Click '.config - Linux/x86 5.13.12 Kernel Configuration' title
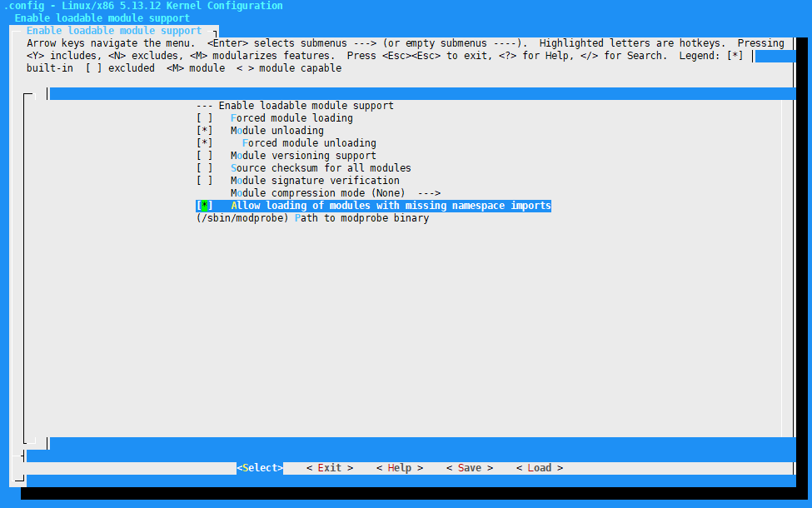Image resolution: width=812 pixels, height=508 pixels. 143,6
